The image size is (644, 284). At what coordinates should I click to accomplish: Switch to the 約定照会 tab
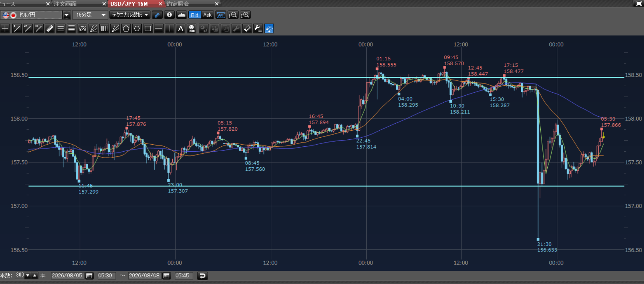point(178,4)
